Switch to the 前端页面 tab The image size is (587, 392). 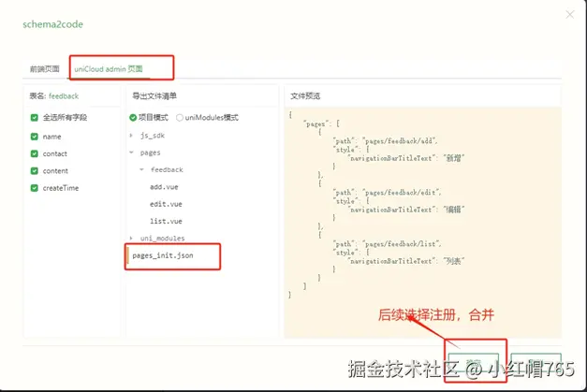pos(45,69)
